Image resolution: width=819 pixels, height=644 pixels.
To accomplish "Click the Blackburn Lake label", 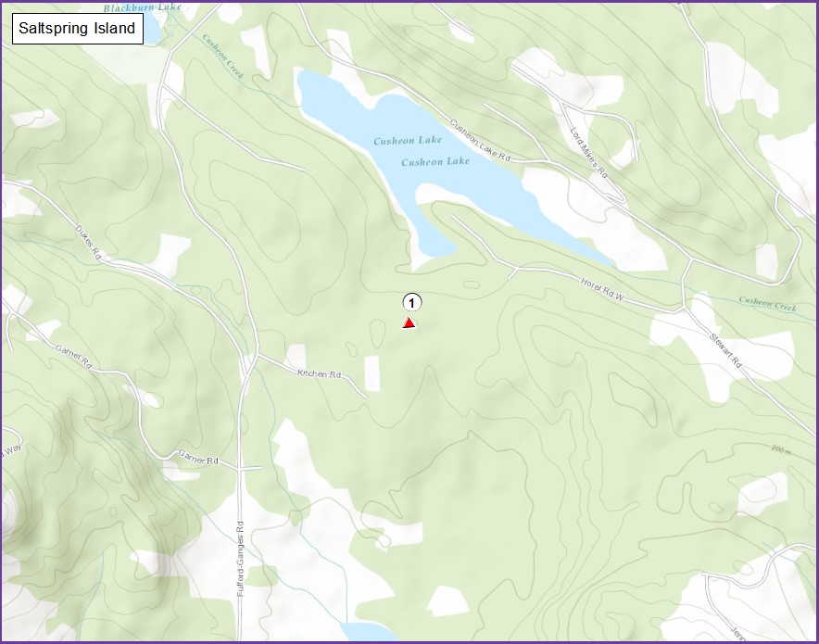I will point(142,7).
